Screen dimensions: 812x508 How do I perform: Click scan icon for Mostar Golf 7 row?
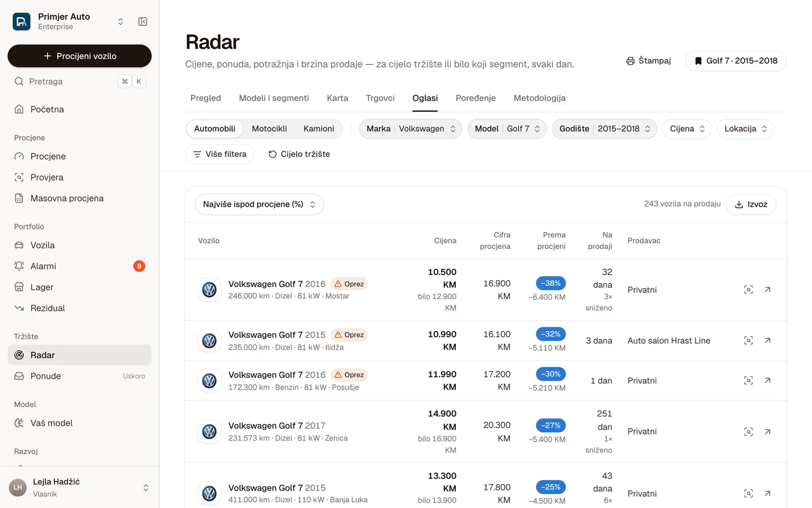pyautogui.click(x=748, y=290)
